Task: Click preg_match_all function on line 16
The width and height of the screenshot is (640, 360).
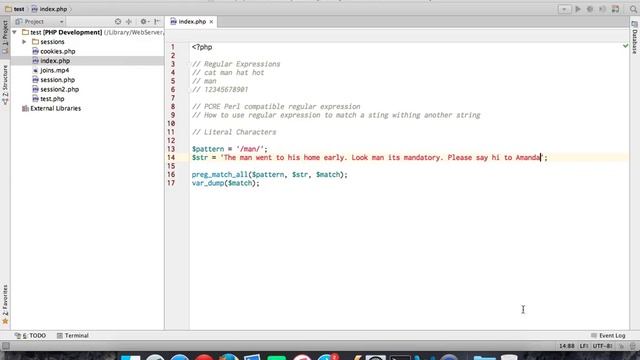Action: click(x=220, y=175)
